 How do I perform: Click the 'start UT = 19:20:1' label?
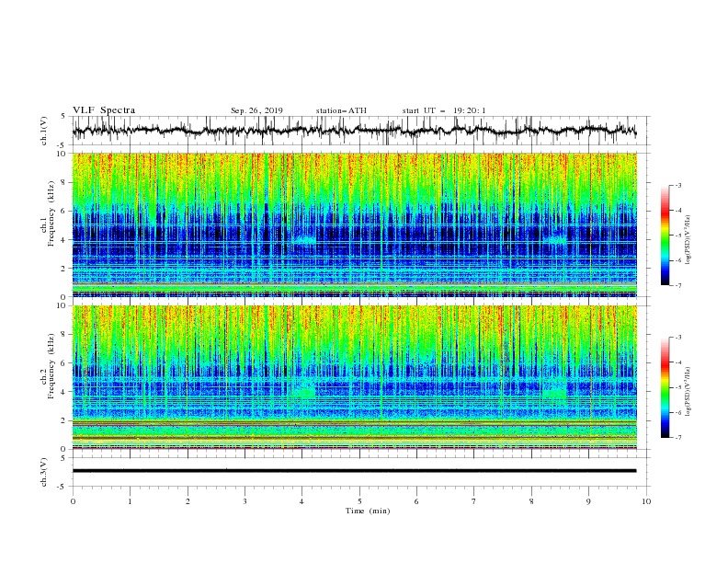tap(444, 110)
